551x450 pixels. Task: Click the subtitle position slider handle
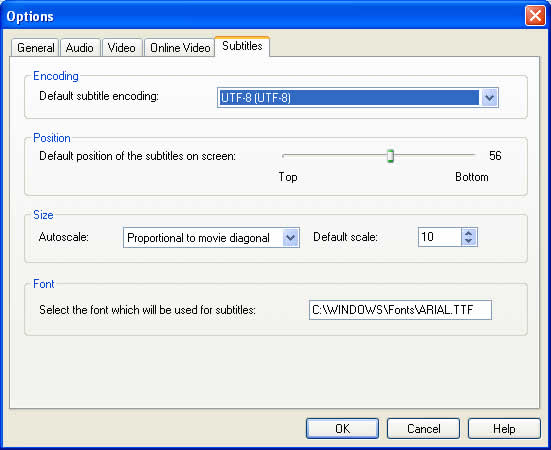tap(390, 156)
